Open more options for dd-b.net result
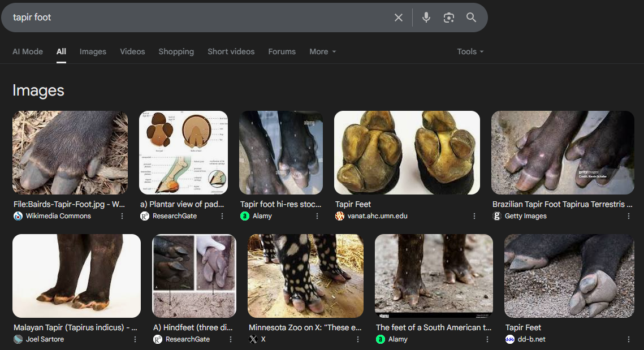This screenshot has height=350, width=644. pyautogui.click(x=628, y=339)
